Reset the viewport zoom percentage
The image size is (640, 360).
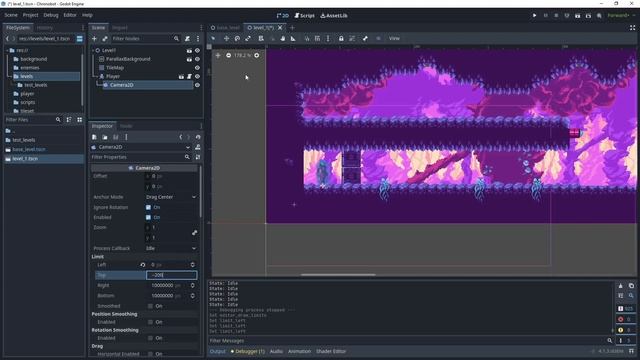coord(242,55)
